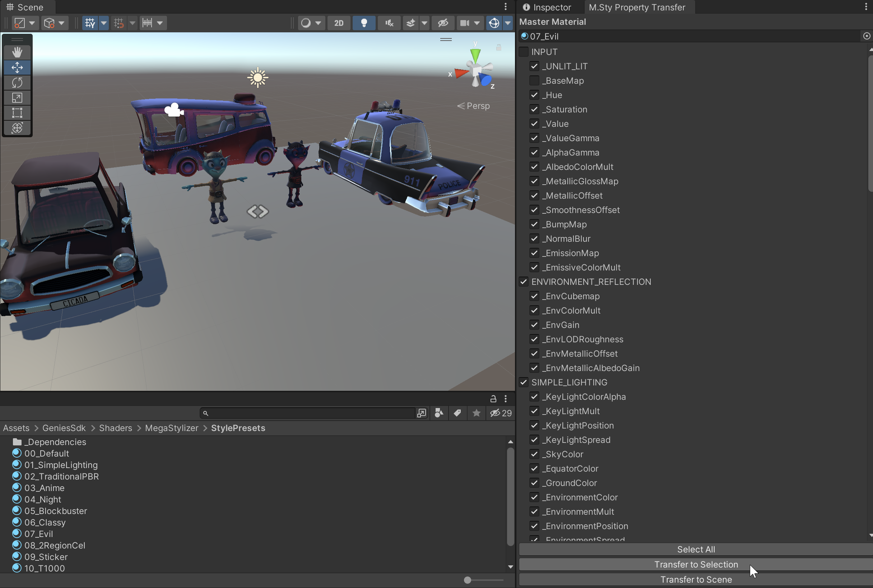The width and height of the screenshot is (873, 588).
Task: Uncheck the _UNLIT_LIT checkbox
Action: point(534,66)
